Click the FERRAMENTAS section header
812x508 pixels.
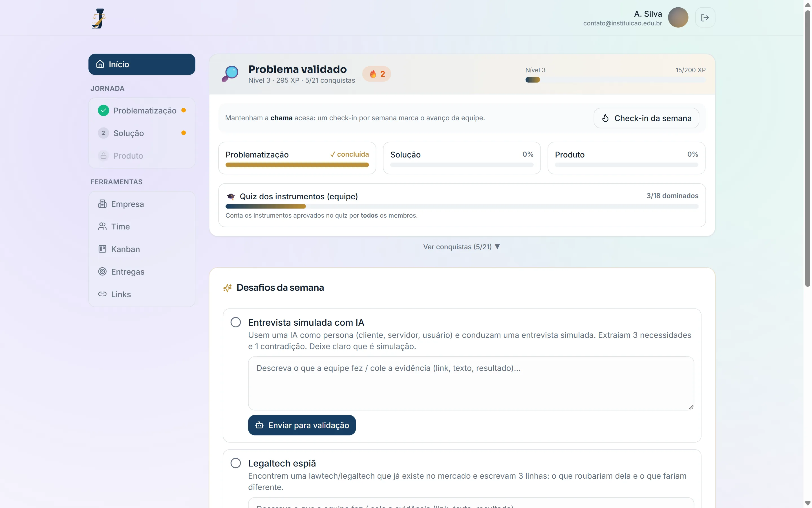pyautogui.click(x=116, y=182)
